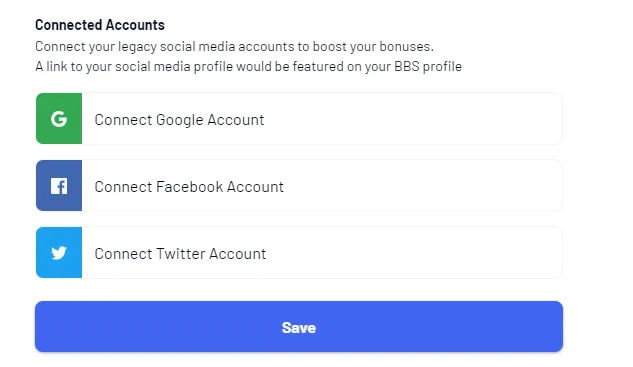Click the word 'Google' in connect row
Screen dimensions: 633x367
click(180, 120)
